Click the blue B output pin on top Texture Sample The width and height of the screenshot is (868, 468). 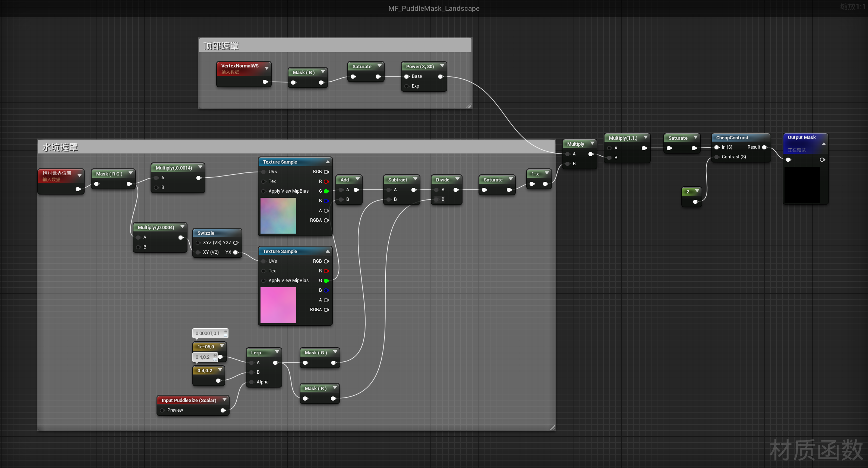click(326, 201)
